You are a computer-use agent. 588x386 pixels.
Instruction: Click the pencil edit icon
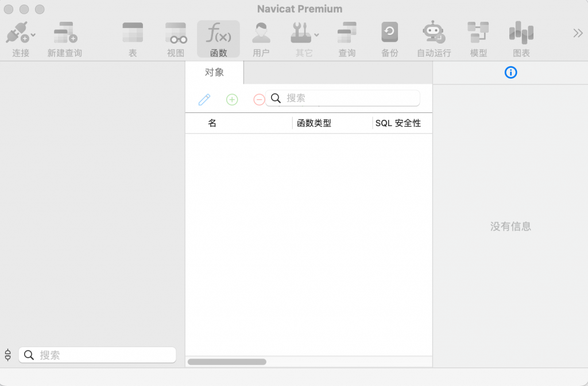click(x=204, y=99)
